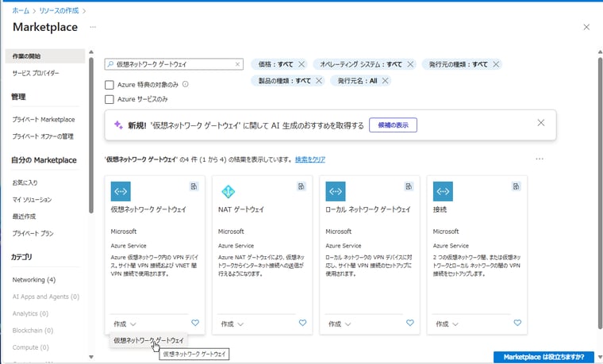Open お気に入り in sidebar
The height and width of the screenshot is (364, 603).
pos(25,182)
